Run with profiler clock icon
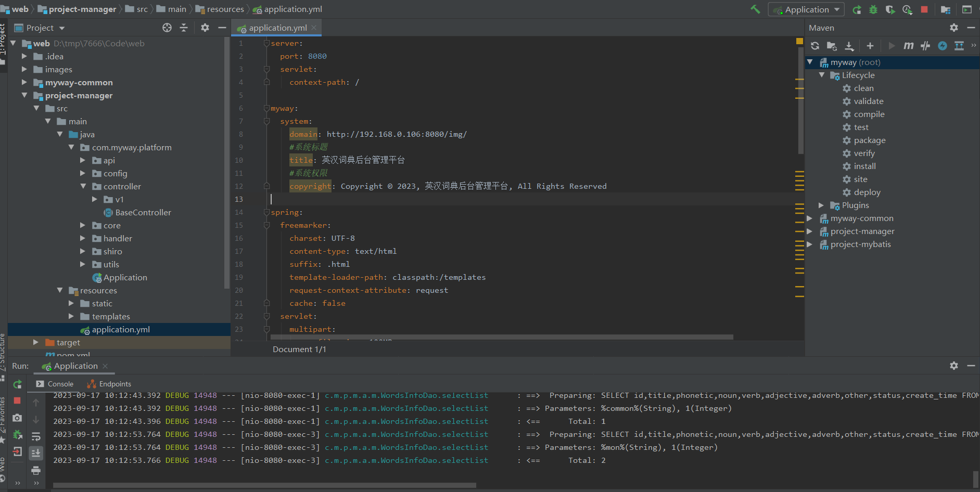The height and width of the screenshot is (492, 980). 907,9
